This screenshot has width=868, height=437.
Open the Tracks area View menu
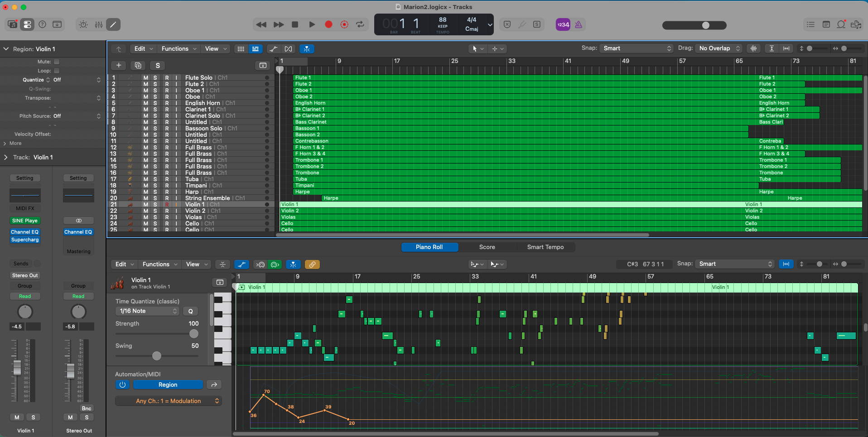pos(216,49)
